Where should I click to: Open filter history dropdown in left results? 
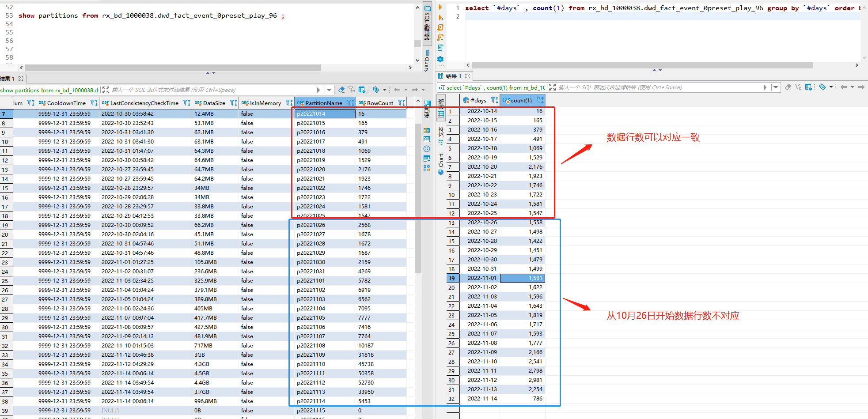pyautogui.click(x=329, y=90)
